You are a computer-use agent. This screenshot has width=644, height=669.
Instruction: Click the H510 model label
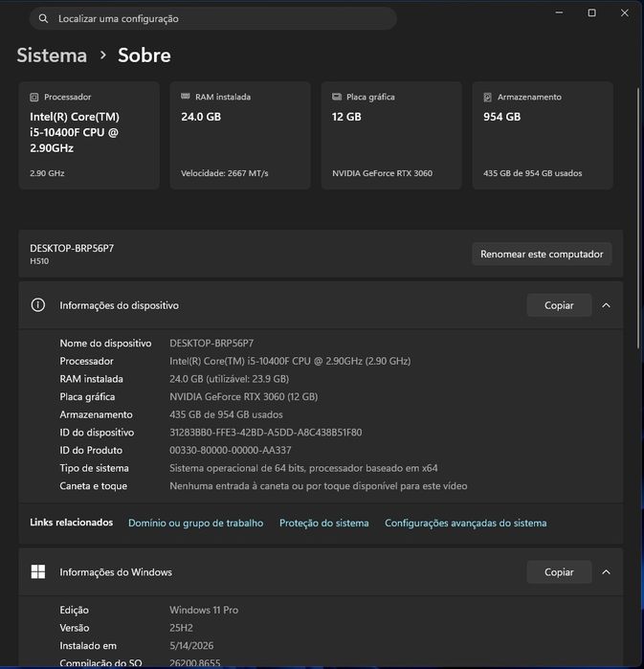tap(39, 261)
